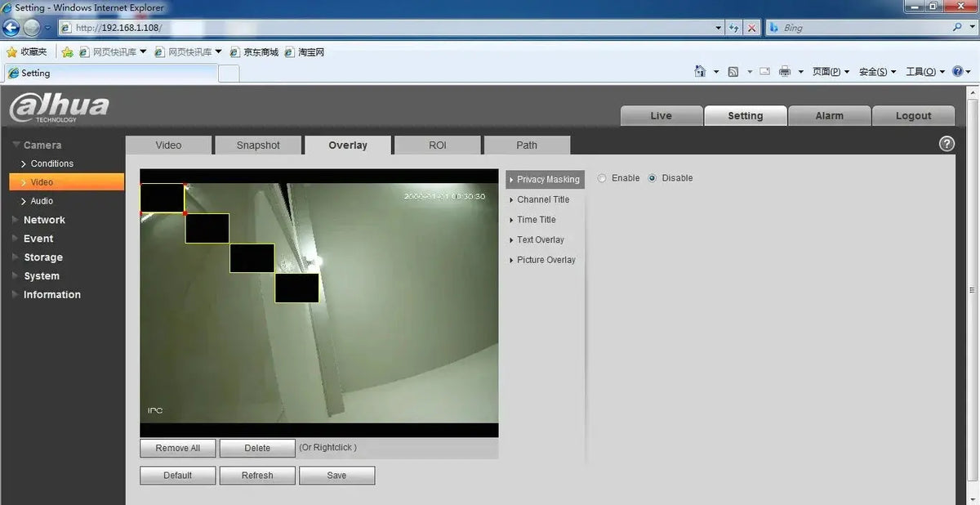The width and height of the screenshot is (980, 505).
Task: Click the Delete button
Action: (257, 448)
